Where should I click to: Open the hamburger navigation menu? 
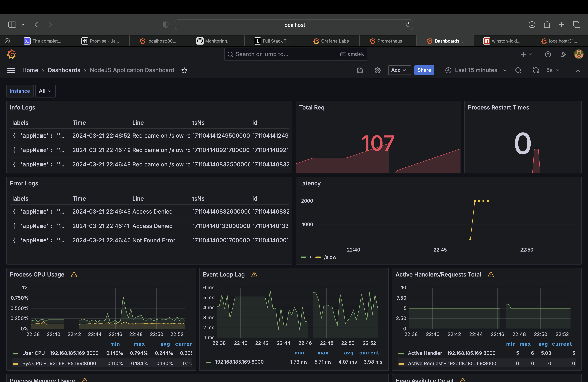click(x=11, y=70)
